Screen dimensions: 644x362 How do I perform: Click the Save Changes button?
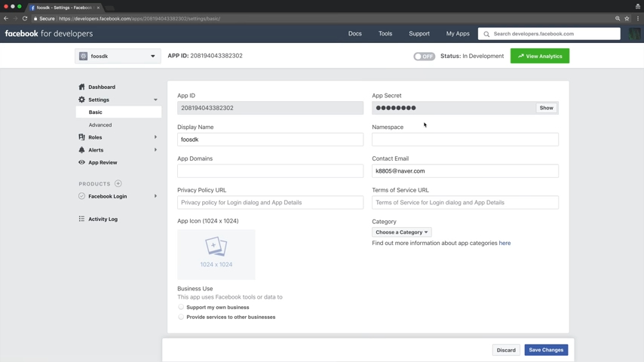546,350
